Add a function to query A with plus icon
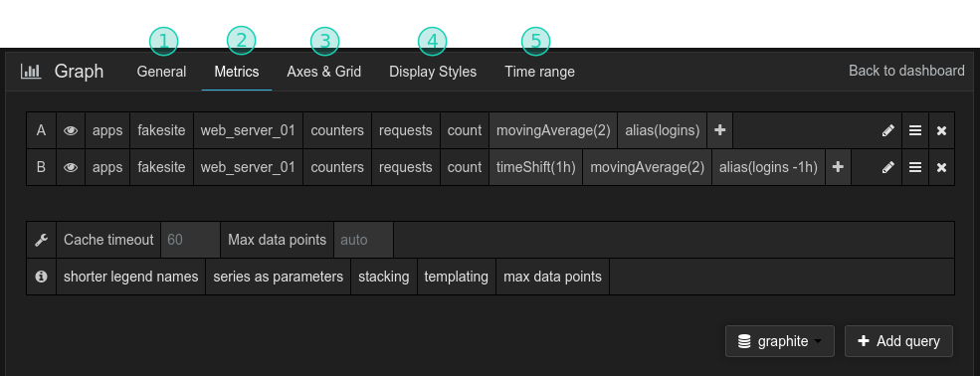 (x=720, y=130)
